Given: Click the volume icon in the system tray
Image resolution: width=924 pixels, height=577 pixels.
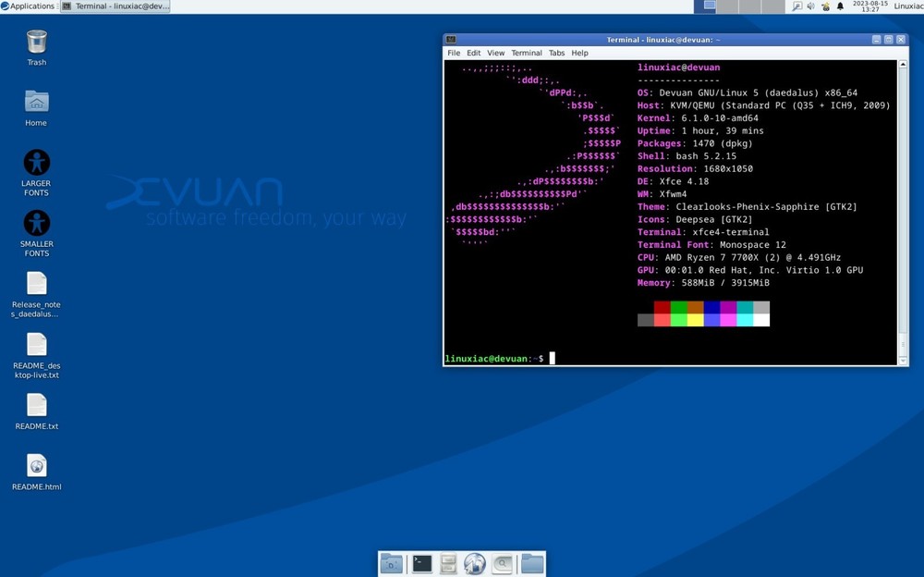Looking at the screenshot, I should point(810,5).
